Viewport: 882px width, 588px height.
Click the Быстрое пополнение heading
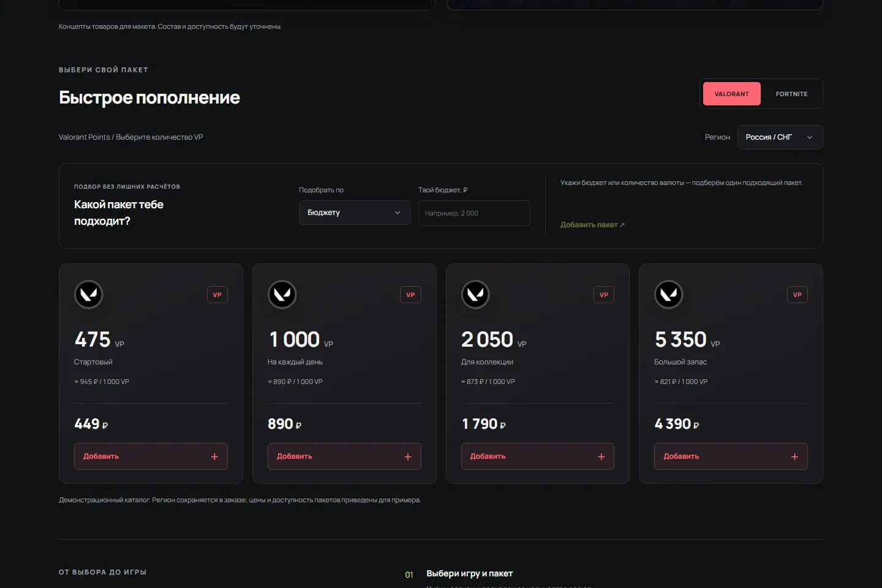click(149, 97)
